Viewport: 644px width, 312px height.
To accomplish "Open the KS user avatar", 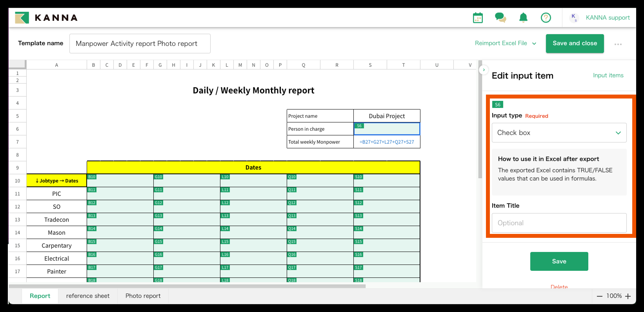I will coord(574,17).
